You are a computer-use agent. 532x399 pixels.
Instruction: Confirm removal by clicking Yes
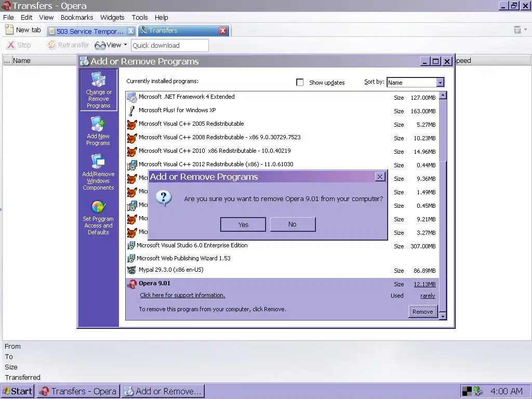243,224
